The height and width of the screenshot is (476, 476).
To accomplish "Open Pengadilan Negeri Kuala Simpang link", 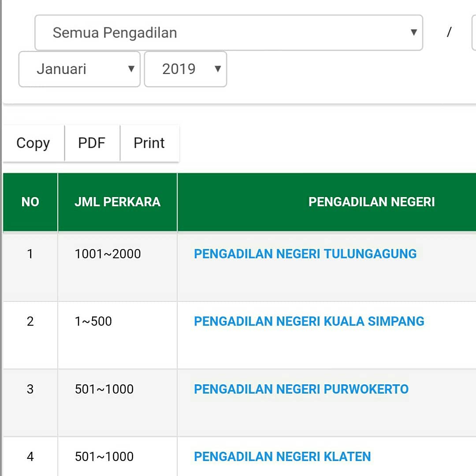I will tap(309, 321).
